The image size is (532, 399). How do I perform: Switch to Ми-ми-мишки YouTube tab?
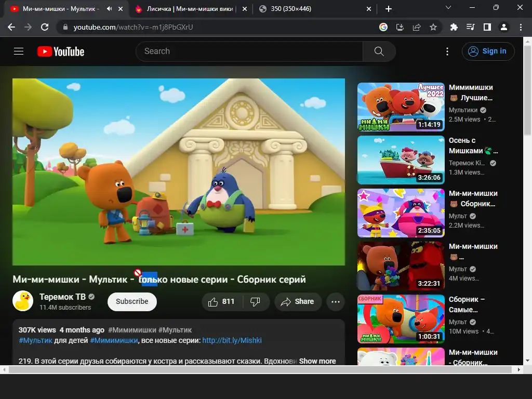[x=60, y=9]
